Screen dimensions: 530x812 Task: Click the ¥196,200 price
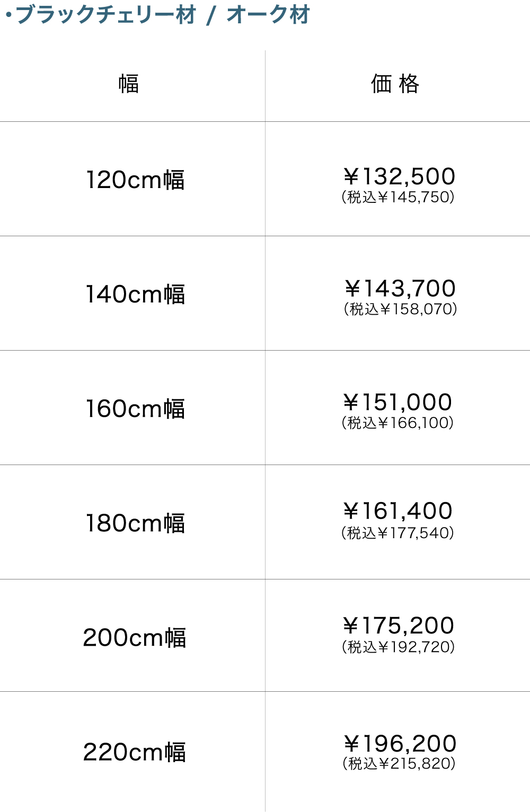[400, 744]
